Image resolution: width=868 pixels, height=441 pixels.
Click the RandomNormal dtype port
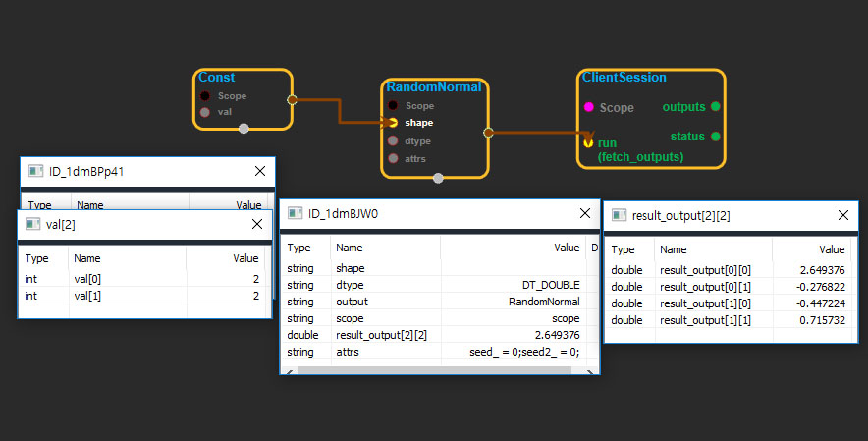click(x=393, y=140)
